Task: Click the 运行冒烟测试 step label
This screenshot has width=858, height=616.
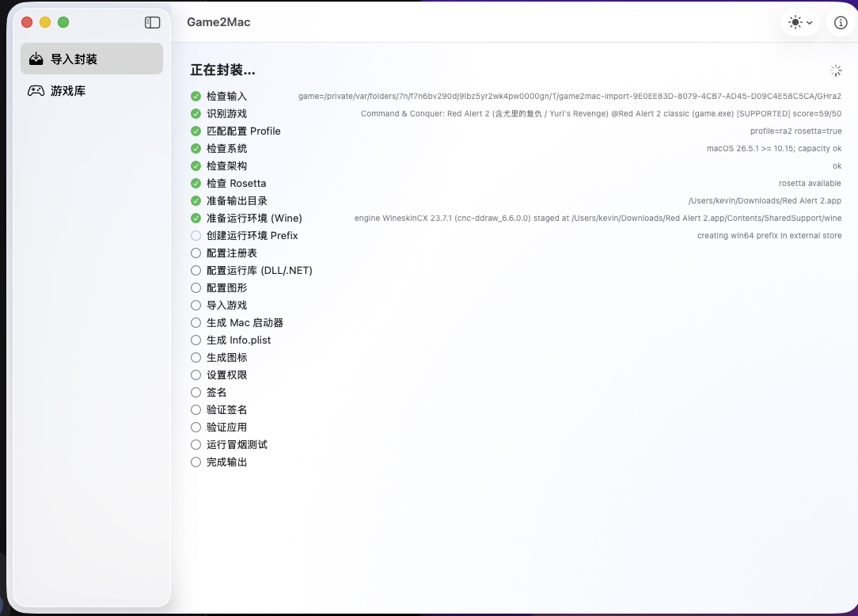Action: tap(237, 445)
